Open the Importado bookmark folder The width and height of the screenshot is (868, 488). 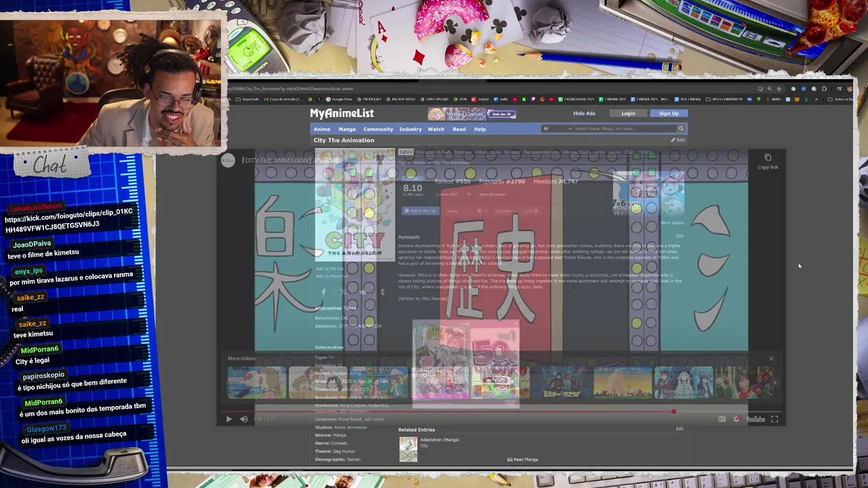click(x=248, y=99)
